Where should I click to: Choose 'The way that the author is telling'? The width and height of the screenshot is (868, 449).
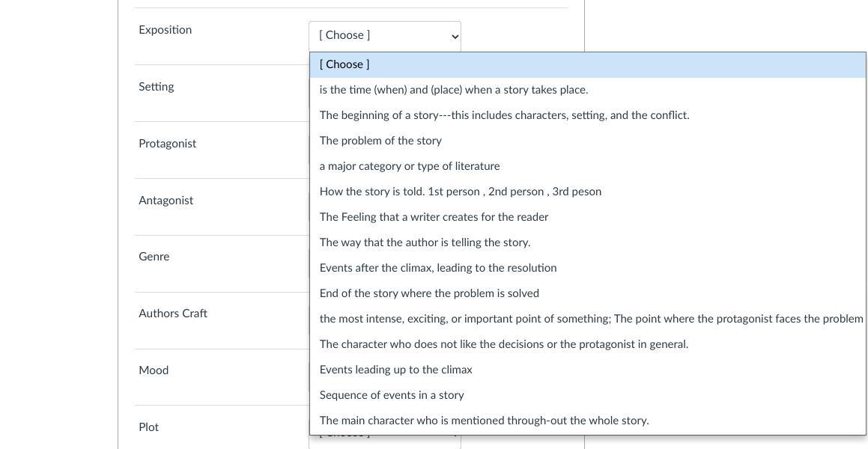point(425,242)
